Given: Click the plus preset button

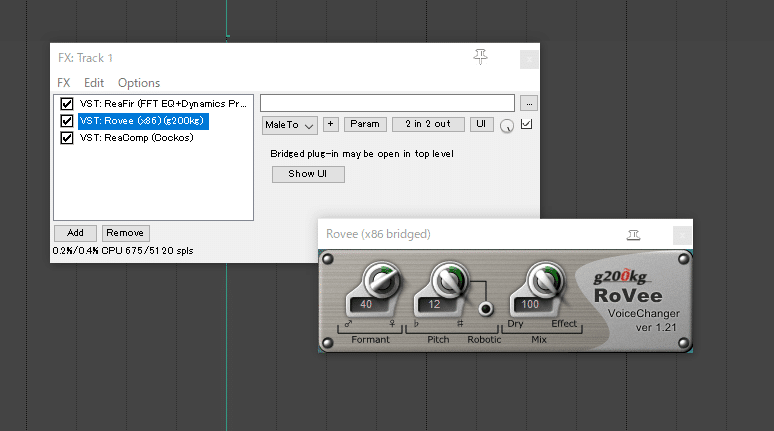Looking at the screenshot, I should [331, 124].
